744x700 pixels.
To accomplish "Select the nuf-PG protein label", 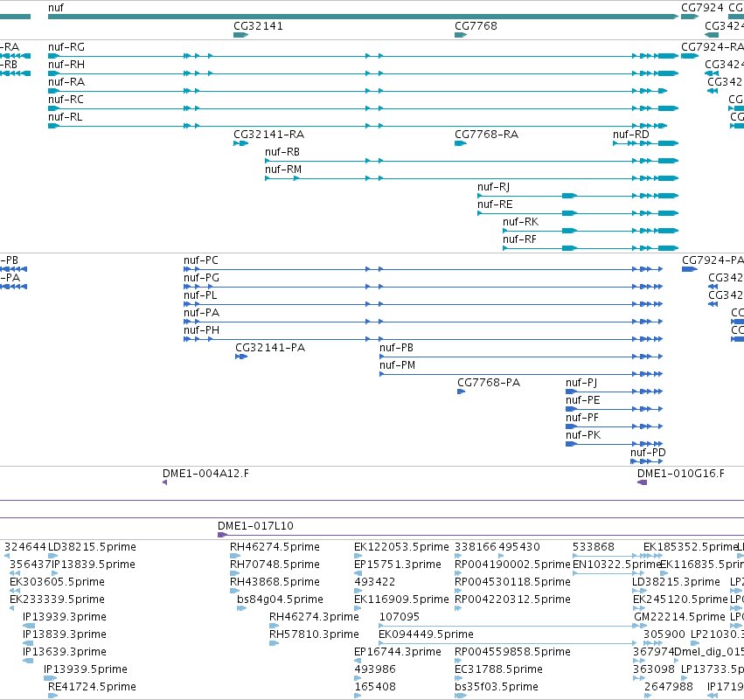I will pyautogui.click(x=202, y=278).
